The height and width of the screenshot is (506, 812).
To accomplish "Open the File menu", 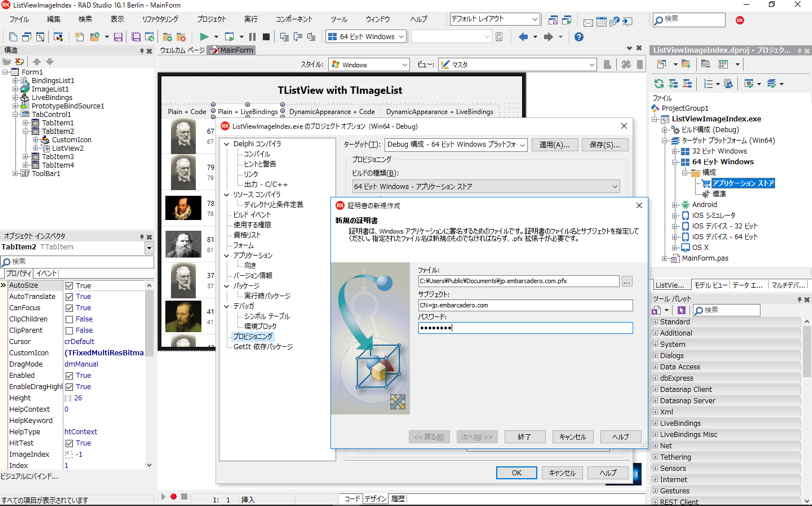I will (19, 19).
